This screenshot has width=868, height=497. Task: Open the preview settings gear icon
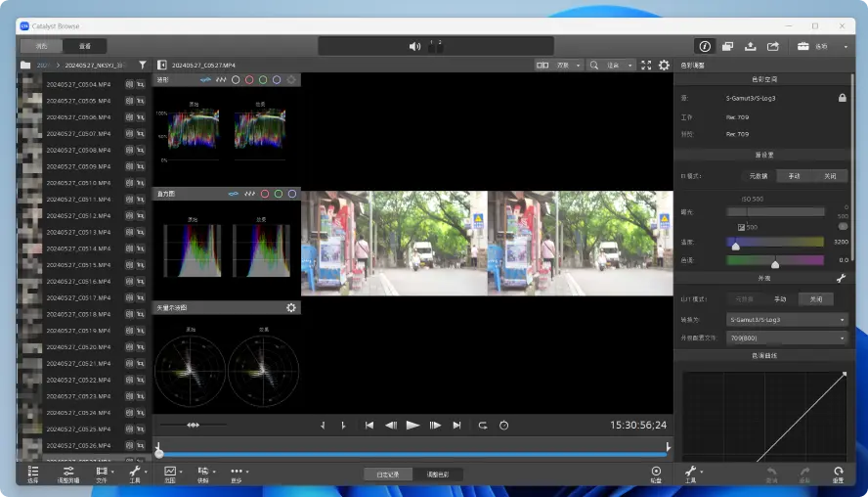click(x=664, y=65)
